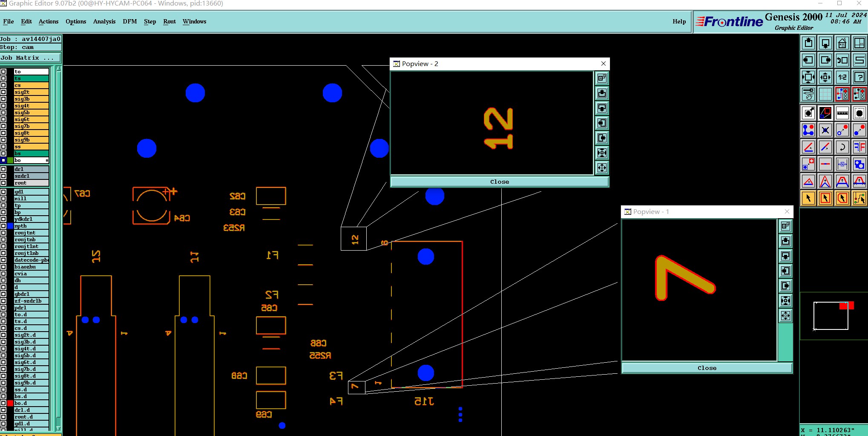Click Close button in Popview 2

500,182
